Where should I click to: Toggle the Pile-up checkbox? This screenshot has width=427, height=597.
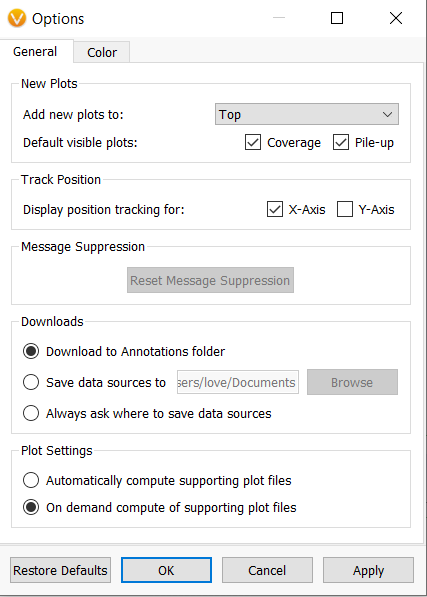(x=341, y=142)
